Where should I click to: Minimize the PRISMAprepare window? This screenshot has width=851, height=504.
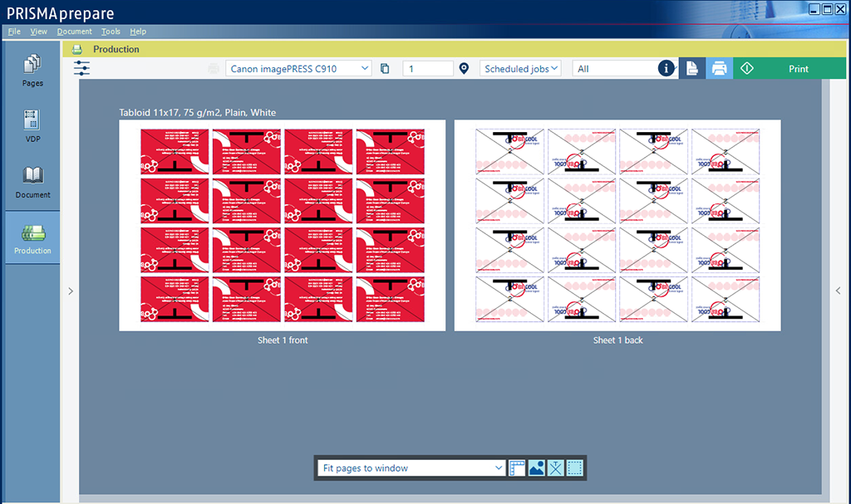[814, 9]
